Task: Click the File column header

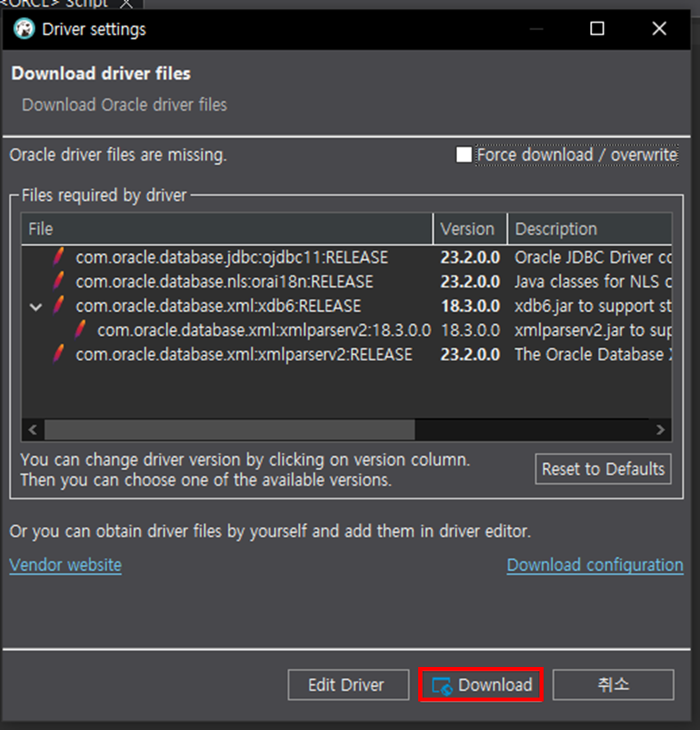Action: [227, 229]
